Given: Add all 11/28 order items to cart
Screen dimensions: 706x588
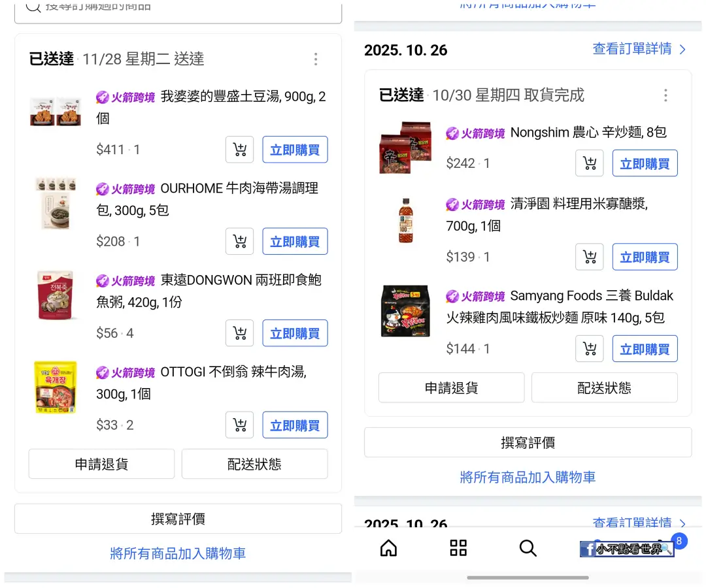Looking at the screenshot, I should tap(178, 553).
